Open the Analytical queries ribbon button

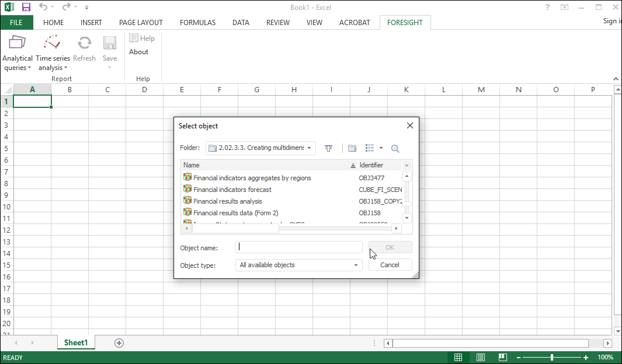coord(18,52)
